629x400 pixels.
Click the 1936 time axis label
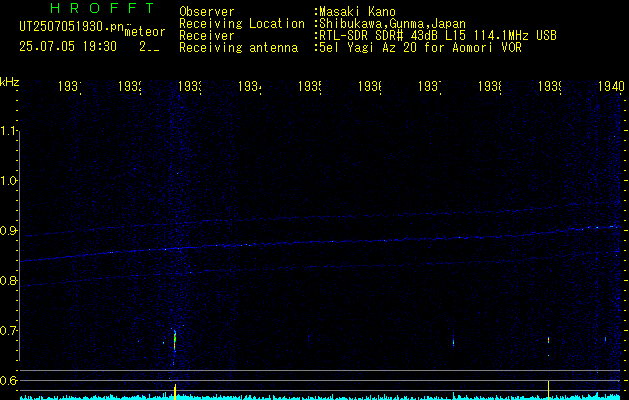tap(370, 86)
